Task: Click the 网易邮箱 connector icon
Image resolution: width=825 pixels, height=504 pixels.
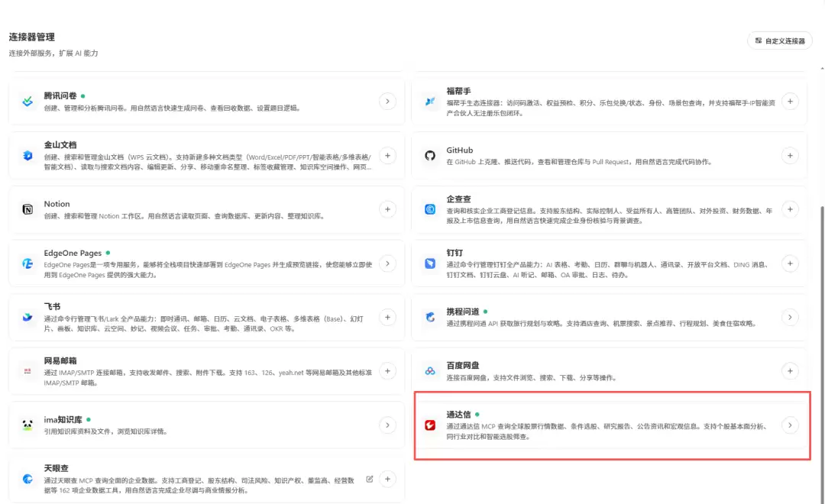Action: 27,371
